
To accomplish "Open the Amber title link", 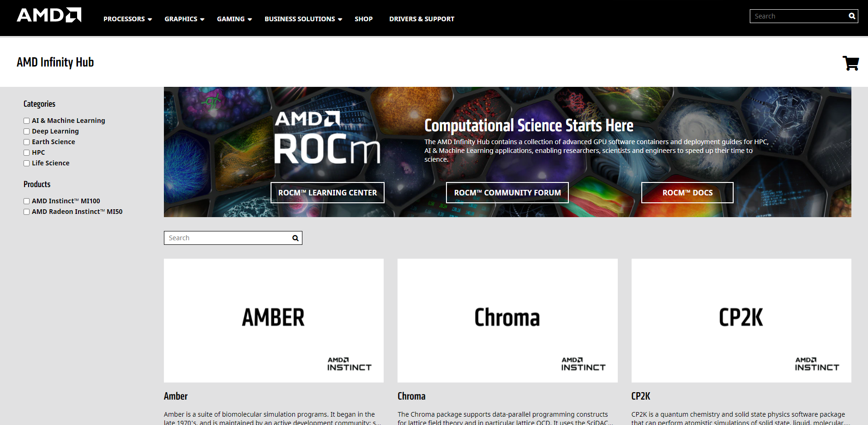I will [175, 396].
